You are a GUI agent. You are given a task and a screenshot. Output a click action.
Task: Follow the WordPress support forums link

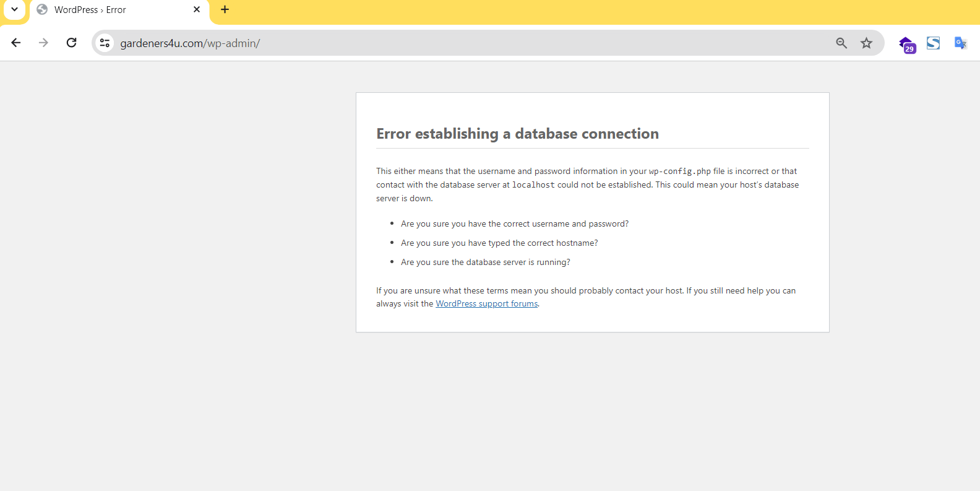(487, 303)
